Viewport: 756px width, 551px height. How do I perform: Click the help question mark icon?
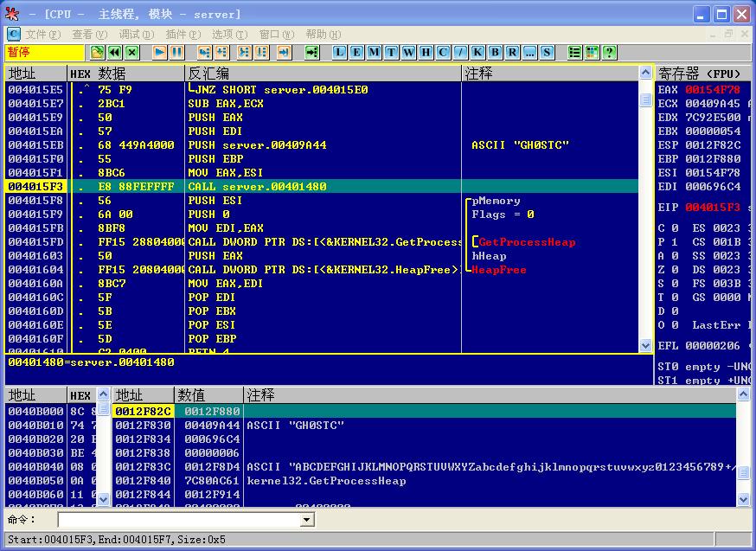click(x=610, y=52)
